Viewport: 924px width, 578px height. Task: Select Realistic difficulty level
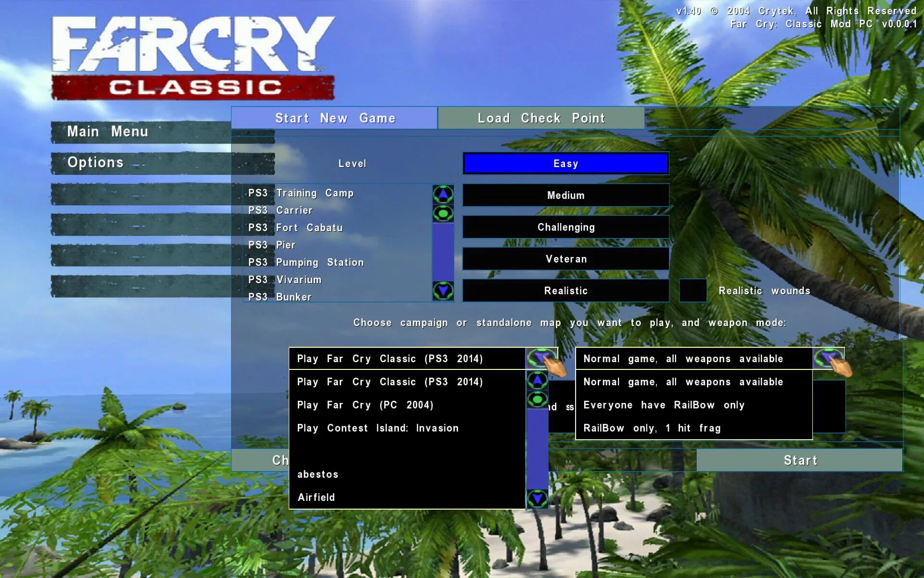coord(565,290)
